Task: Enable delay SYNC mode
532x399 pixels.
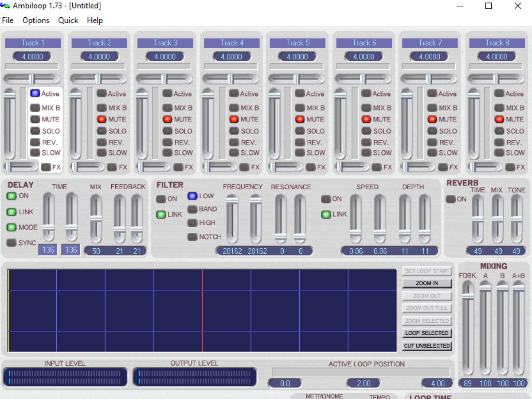Action: 12,243
